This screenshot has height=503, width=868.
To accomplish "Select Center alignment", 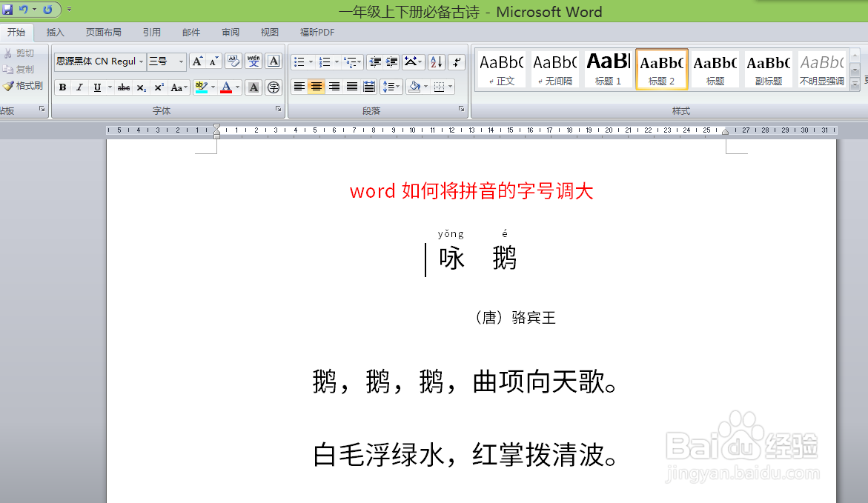I will point(316,87).
